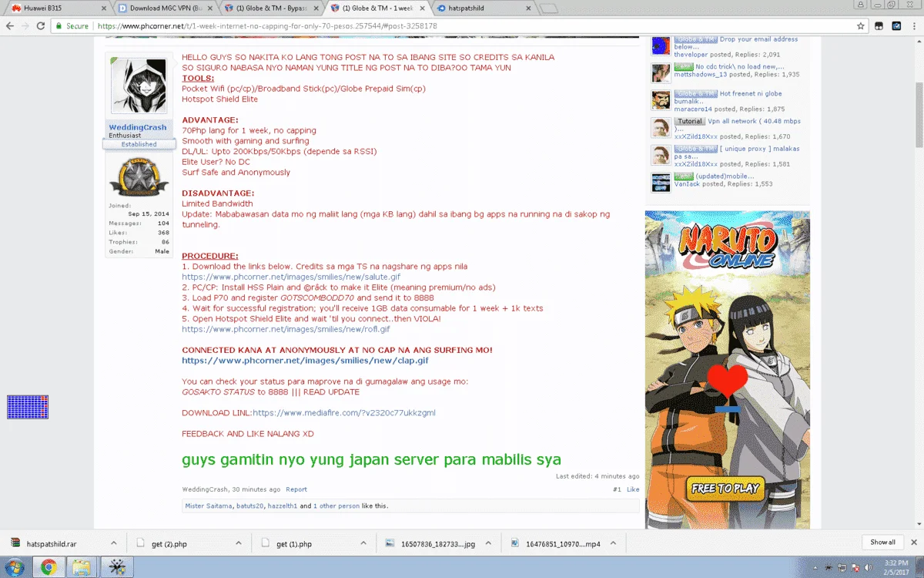Close the Huawei B315 tab
924x578 pixels.
click(x=105, y=8)
